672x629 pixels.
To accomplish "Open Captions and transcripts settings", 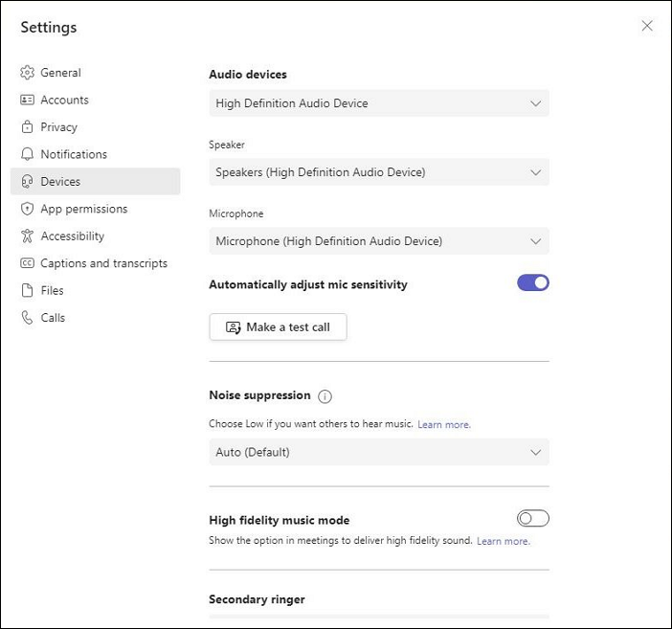I will click(95, 263).
